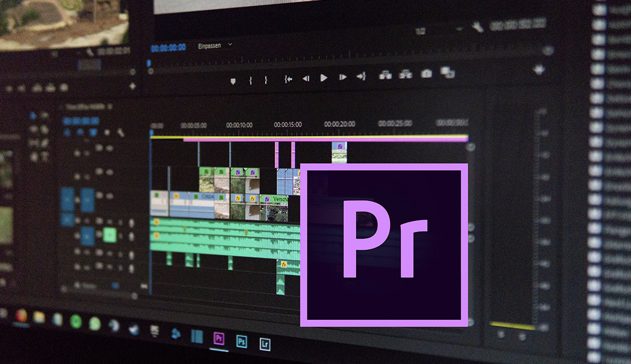The image size is (631, 364).
Task: Open the Source monitor button editor plus
Action: point(132,86)
